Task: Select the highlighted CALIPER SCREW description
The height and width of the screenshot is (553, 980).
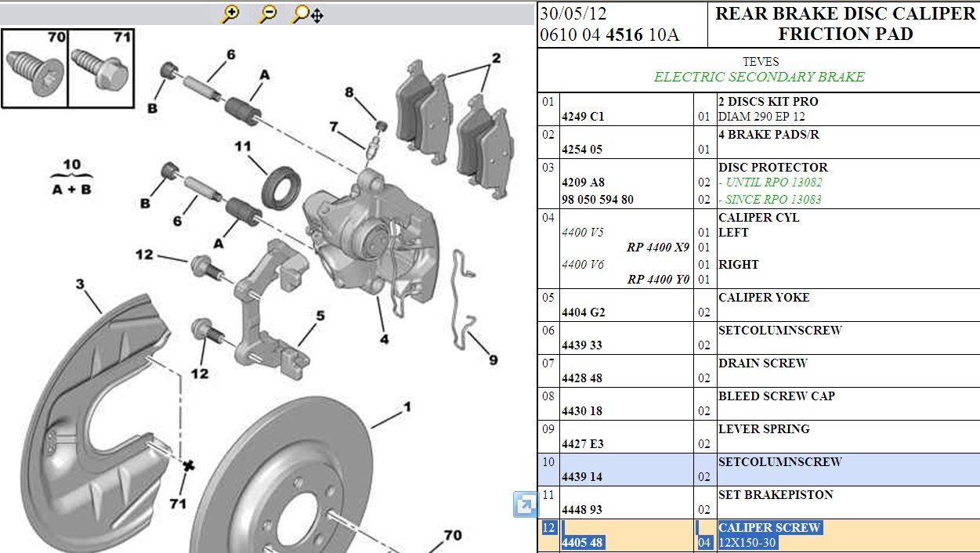Action: [x=769, y=528]
